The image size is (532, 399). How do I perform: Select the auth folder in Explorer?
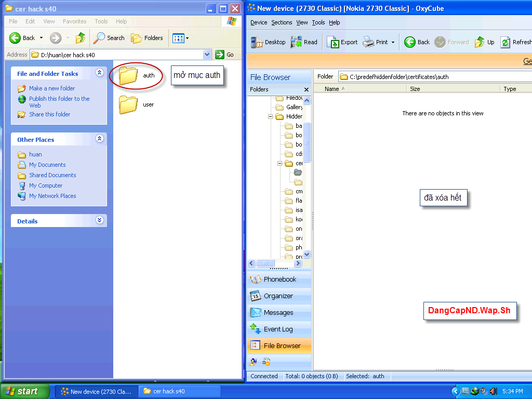pos(137,75)
